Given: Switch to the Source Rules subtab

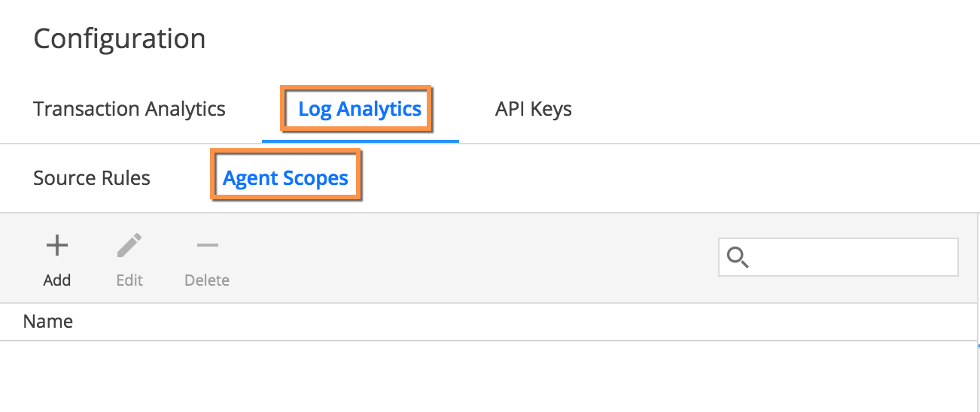Looking at the screenshot, I should click(x=92, y=178).
